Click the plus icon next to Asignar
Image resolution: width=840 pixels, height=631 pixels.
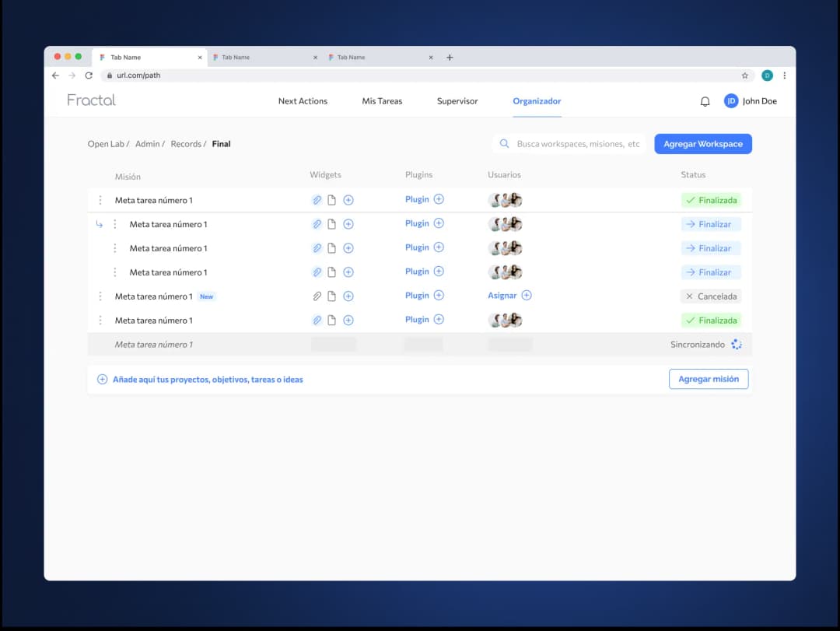(x=527, y=296)
